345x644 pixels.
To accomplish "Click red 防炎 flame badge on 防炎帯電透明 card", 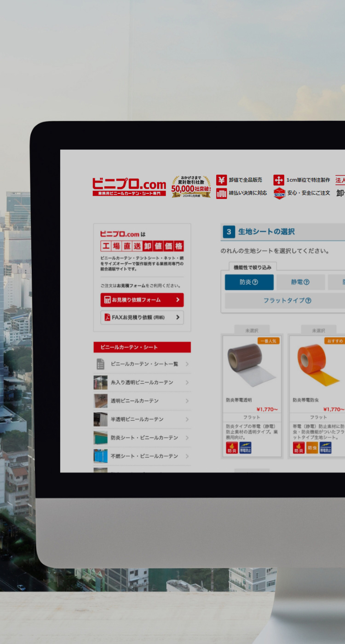I will pyautogui.click(x=232, y=448).
